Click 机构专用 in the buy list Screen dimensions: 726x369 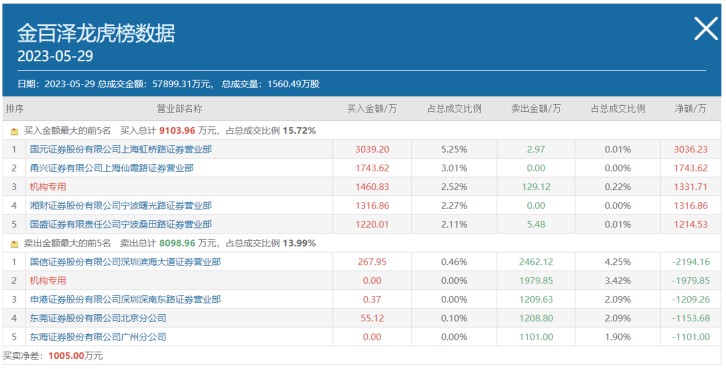pos(48,187)
